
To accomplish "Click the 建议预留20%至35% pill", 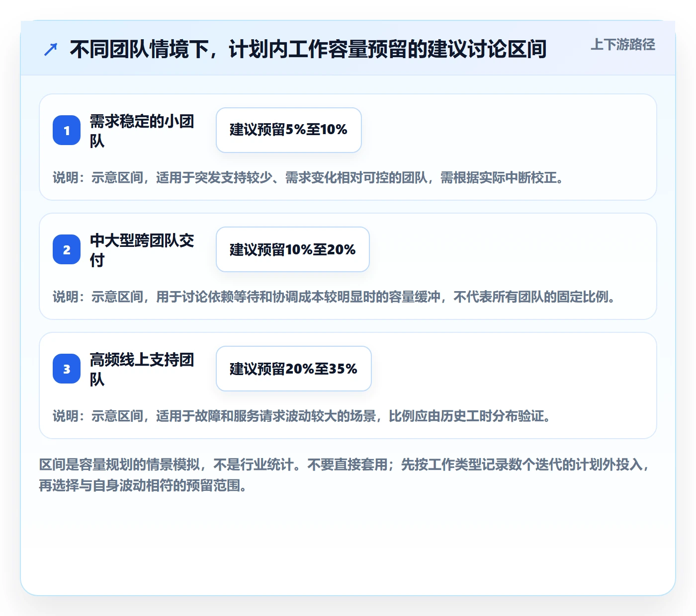I will (294, 369).
